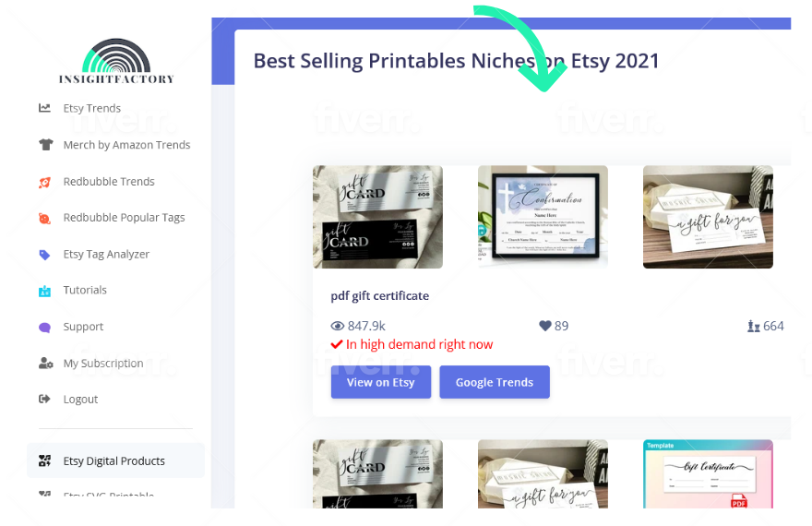The width and height of the screenshot is (812, 526).
Task: Click the View on Etsy button
Action: [380, 382]
